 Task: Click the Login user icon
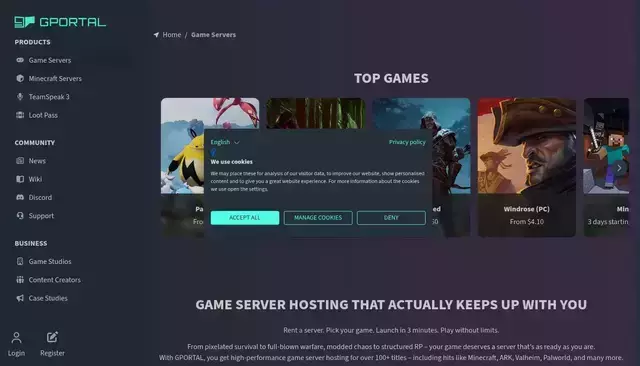coord(16,337)
